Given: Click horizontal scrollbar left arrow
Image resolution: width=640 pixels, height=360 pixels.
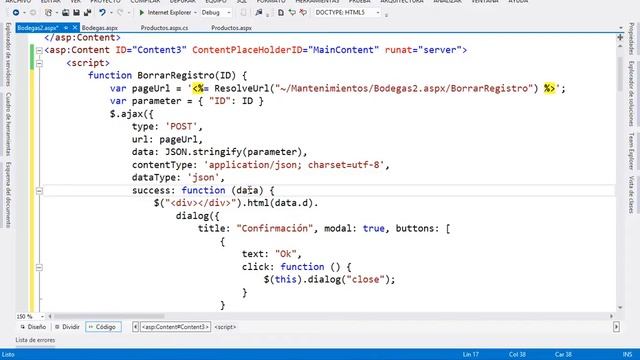Looking at the screenshot, I should click(50, 316).
